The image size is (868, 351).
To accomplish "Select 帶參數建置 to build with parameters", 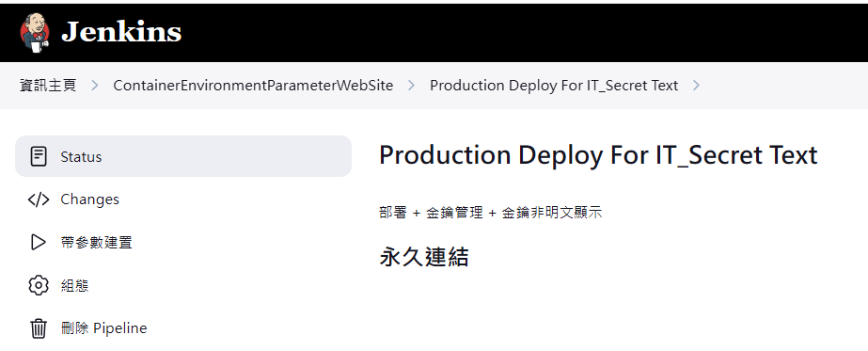I will [96, 243].
